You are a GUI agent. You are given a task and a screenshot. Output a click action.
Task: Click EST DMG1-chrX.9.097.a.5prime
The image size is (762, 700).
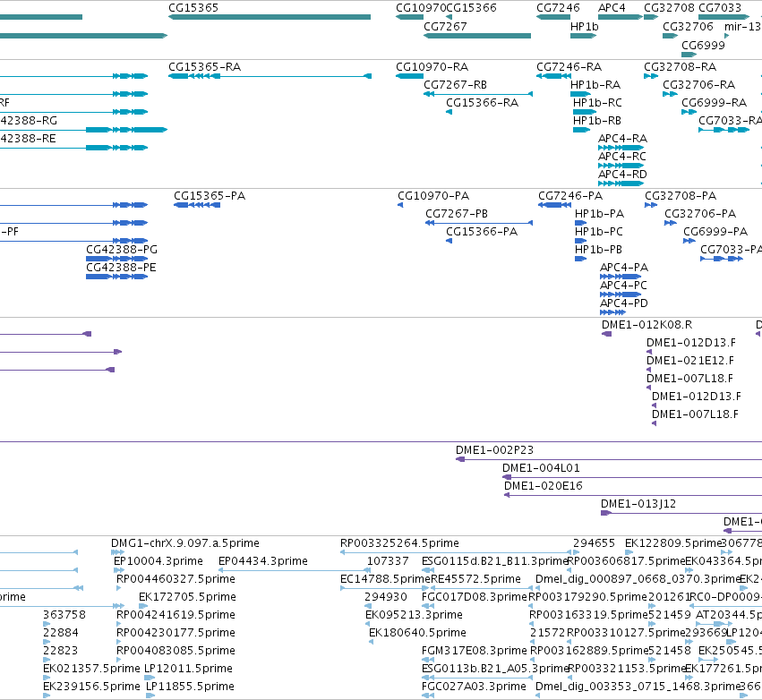pos(117,552)
